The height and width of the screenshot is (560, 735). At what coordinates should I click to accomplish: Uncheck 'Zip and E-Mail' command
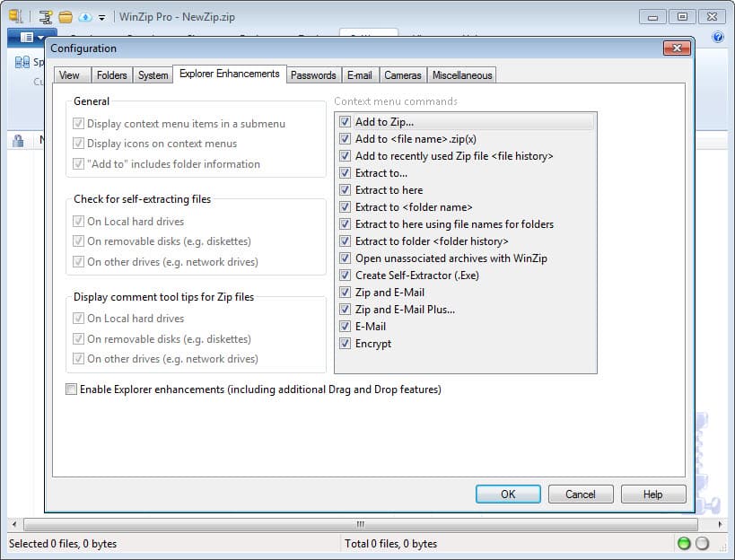pyautogui.click(x=345, y=293)
